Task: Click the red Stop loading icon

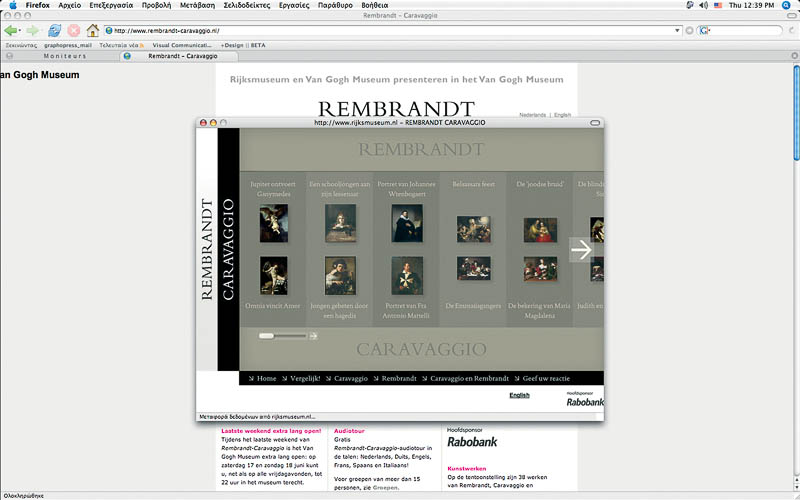Action: click(73, 31)
